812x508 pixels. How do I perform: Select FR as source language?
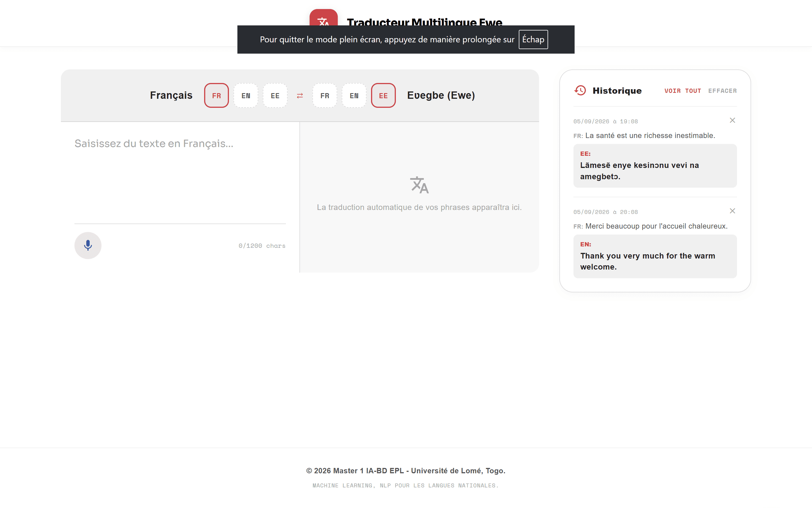click(x=217, y=95)
